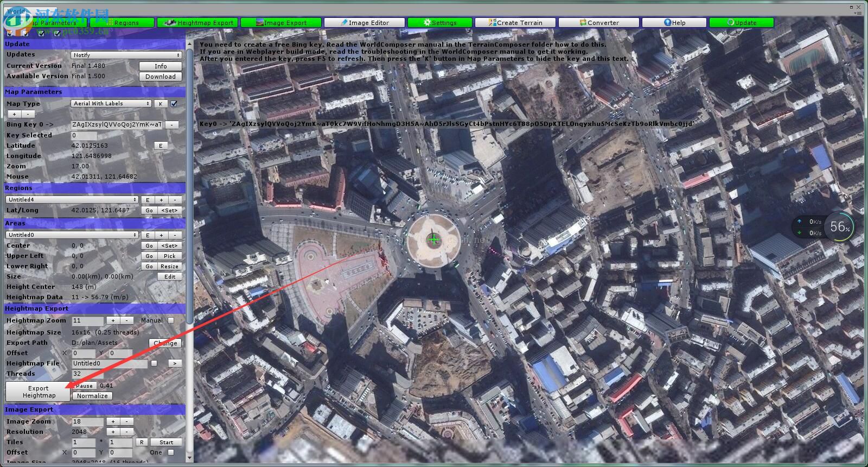Image resolution: width=868 pixels, height=467 pixels.
Task: Click the Resize button for Lower Right
Action: coord(170,266)
